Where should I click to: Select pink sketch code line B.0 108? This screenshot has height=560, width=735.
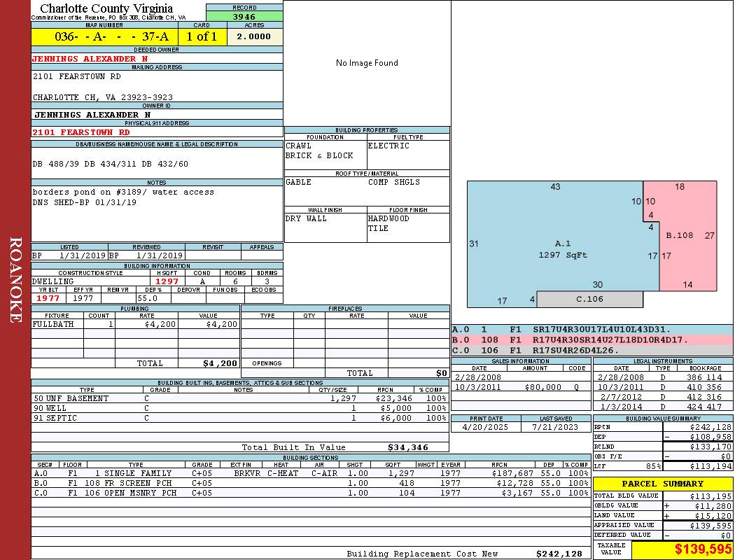click(x=593, y=339)
